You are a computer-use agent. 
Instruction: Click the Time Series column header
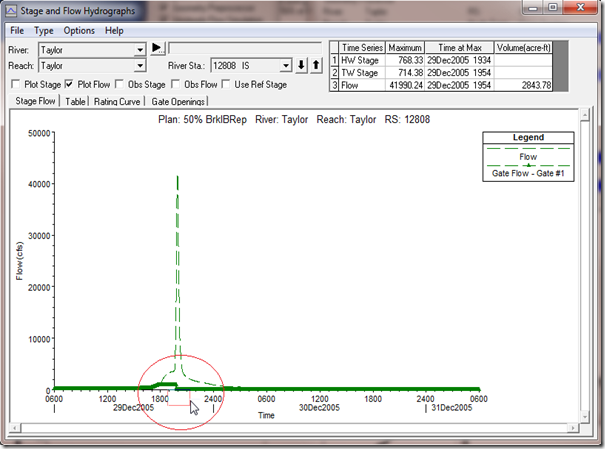click(362, 48)
